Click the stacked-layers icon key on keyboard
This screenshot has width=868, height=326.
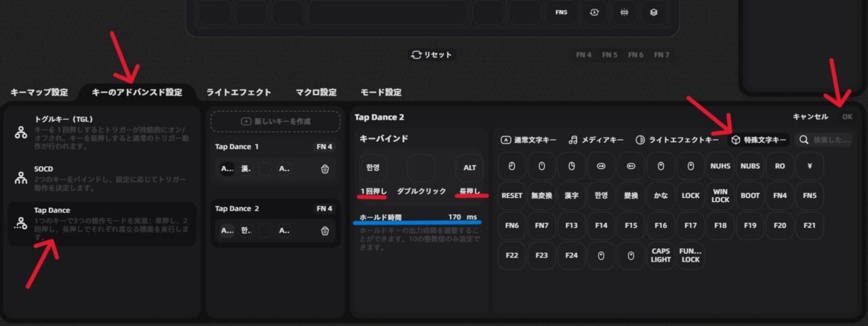pyautogui.click(x=653, y=12)
